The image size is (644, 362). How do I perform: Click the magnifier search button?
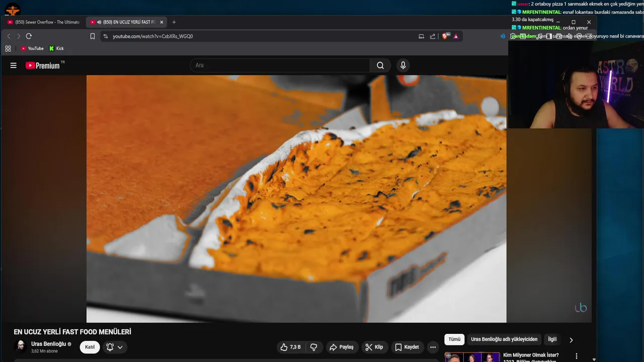coord(380,65)
